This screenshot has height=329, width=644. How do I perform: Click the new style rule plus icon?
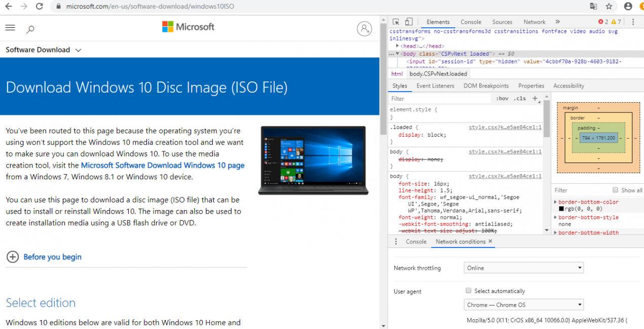point(535,99)
